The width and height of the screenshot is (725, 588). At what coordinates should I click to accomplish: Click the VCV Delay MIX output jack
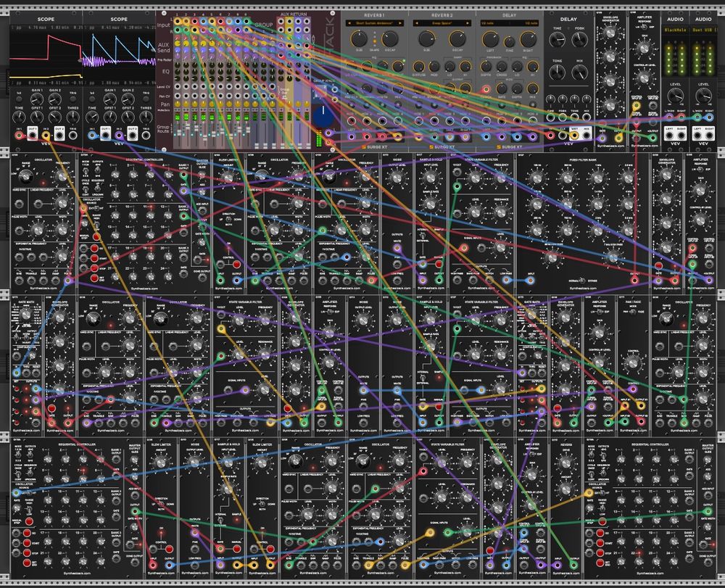click(587, 136)
